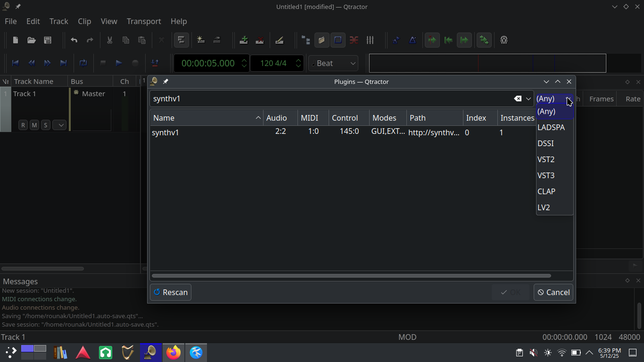
Task: Click the Remove Track red icon
Action: [260, 40]
